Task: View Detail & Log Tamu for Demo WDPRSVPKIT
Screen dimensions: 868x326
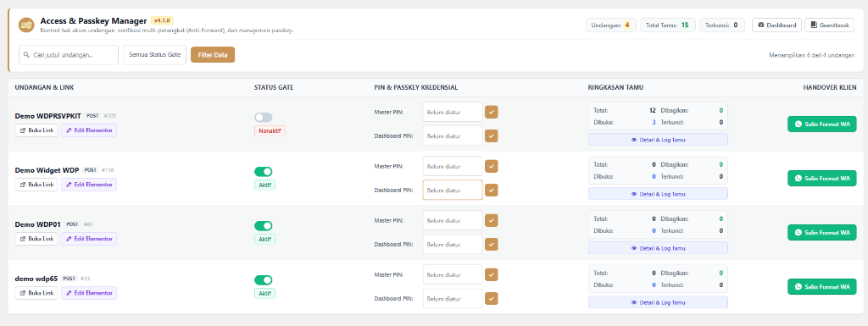Action: [658, 140]
